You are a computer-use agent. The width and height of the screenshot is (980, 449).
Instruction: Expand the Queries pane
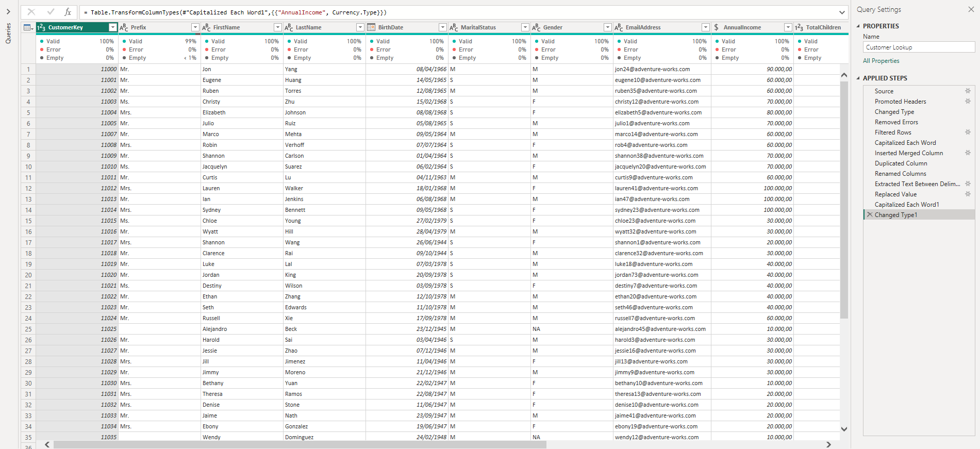(8, 11)
